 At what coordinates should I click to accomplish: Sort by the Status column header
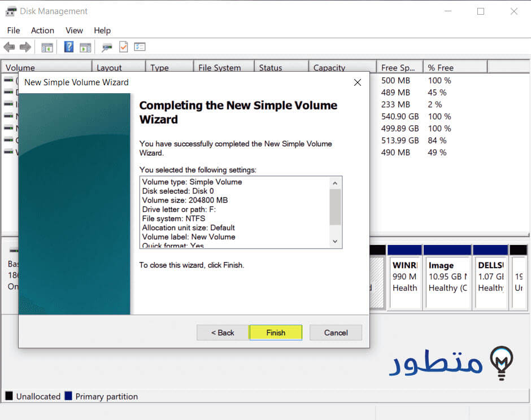(281, 68)
